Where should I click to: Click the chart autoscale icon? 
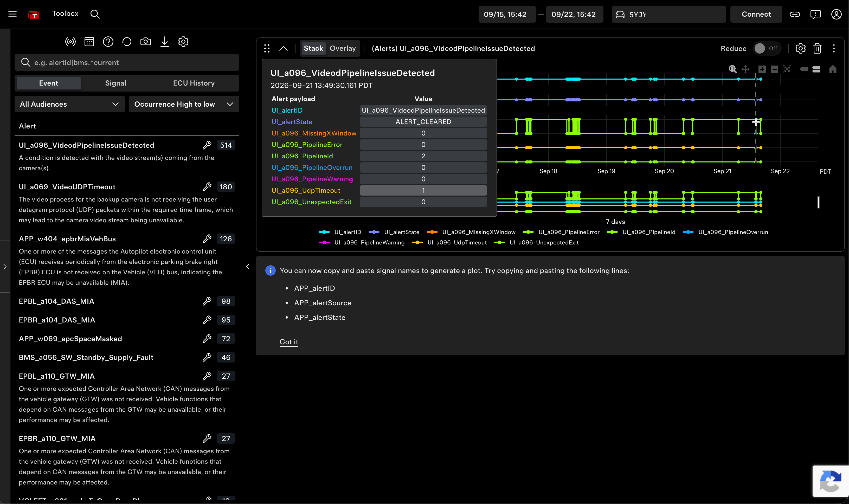pos(787,69)
